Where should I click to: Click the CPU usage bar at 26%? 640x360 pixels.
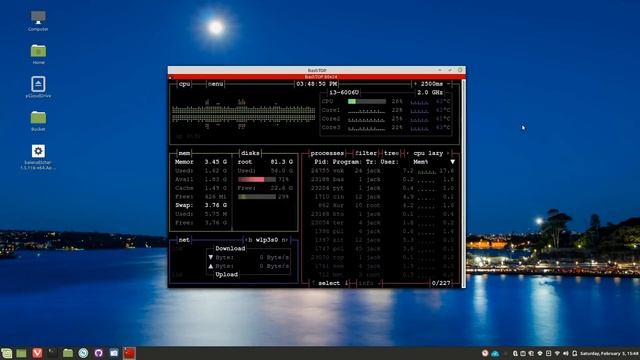367,101
